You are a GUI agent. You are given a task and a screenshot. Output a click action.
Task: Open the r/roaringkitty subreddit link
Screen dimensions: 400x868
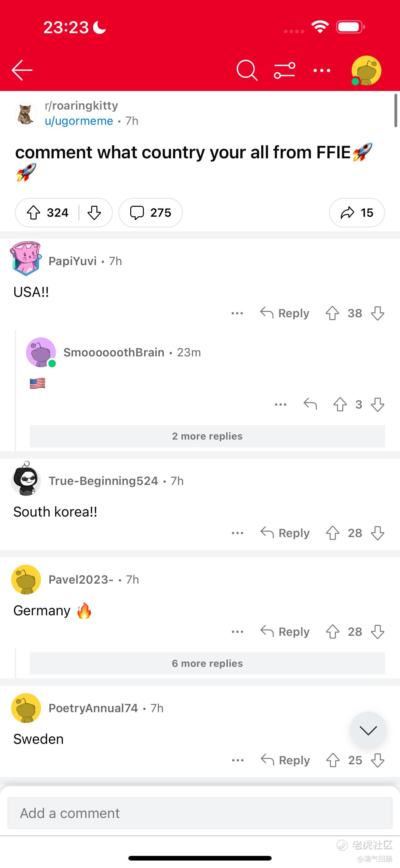(81, 106)
